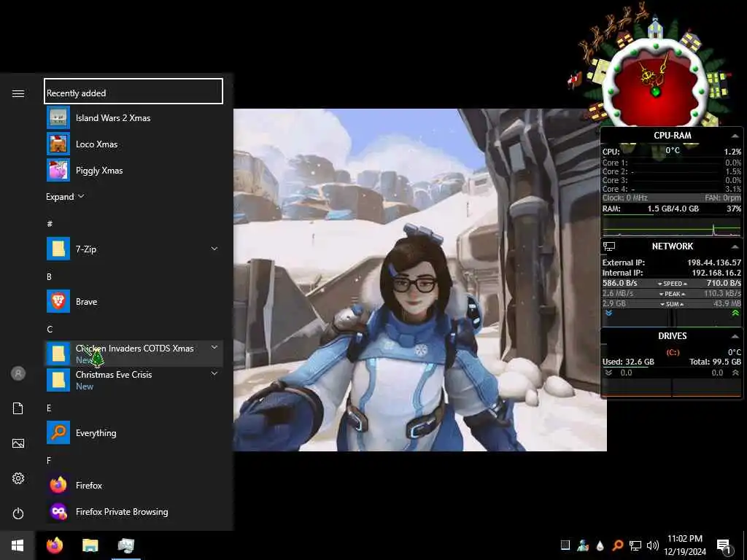Click the Used: 32.6 GB value
This screenshot has height=560, width=747.
coord(628,362)
